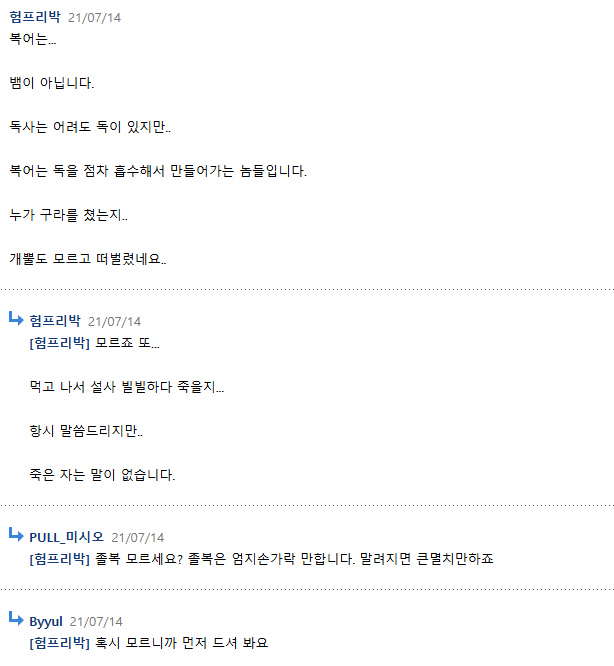Open the Byyul username link
614x666 pixels.
tap(46, 621)
